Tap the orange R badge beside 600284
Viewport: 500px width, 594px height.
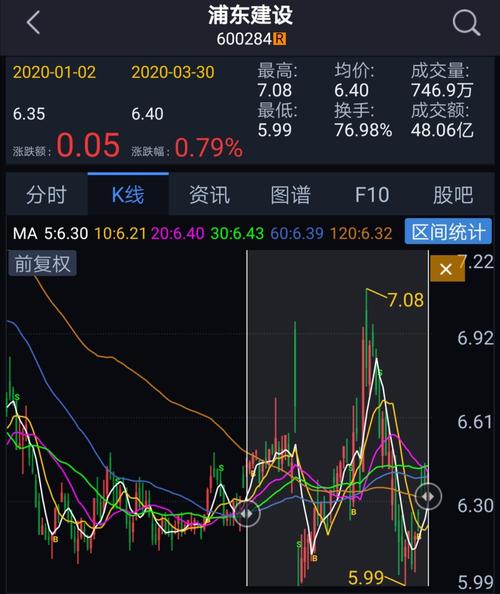280,39
